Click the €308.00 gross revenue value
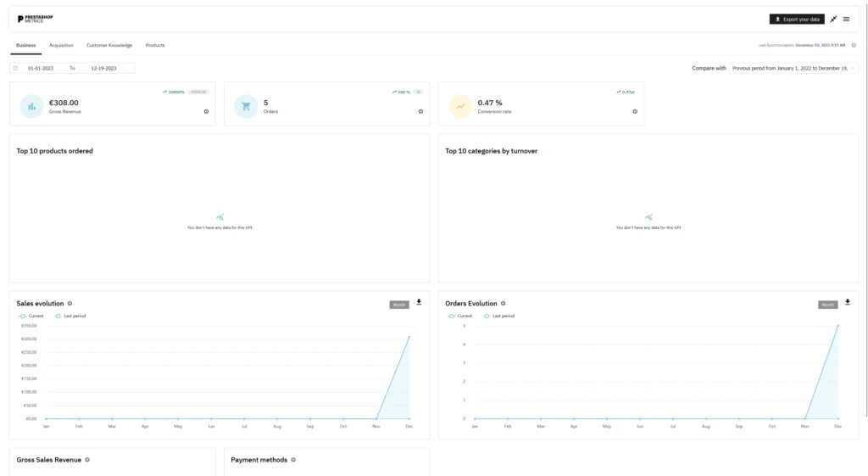Image resolution: width=868 pixels, height=476 pixels. (x=64, y=103)
